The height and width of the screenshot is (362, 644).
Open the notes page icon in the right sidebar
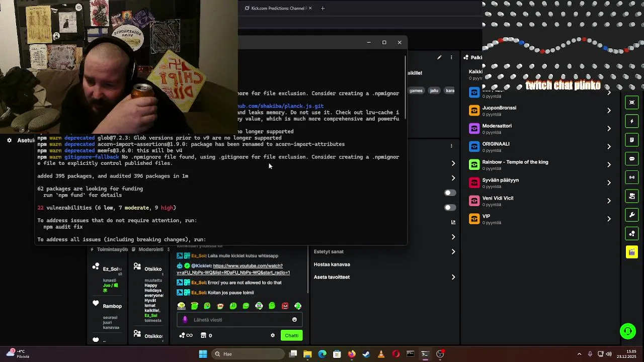[x=632, y=140]
